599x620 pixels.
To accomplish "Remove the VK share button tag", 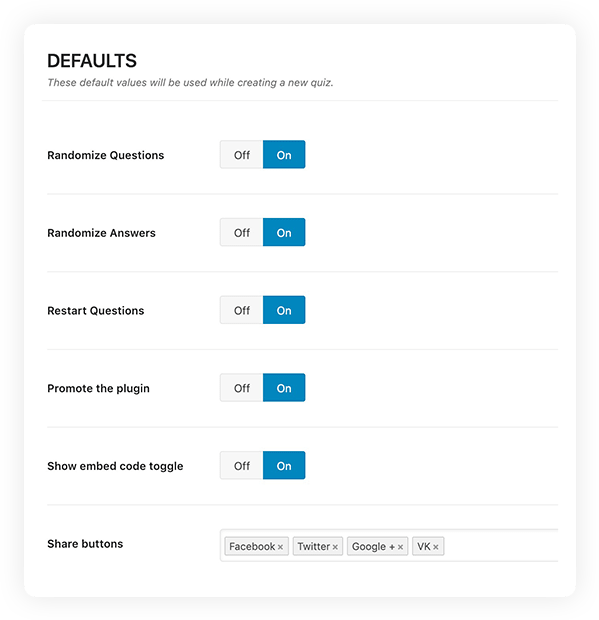I will click(436, 547).
